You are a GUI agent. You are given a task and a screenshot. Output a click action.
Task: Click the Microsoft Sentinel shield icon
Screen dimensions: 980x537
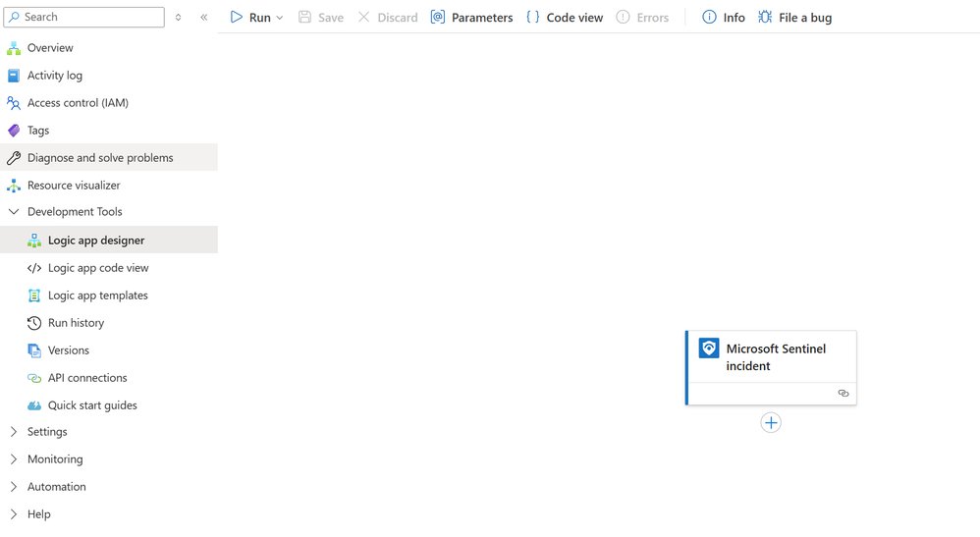tap(709, 348)
